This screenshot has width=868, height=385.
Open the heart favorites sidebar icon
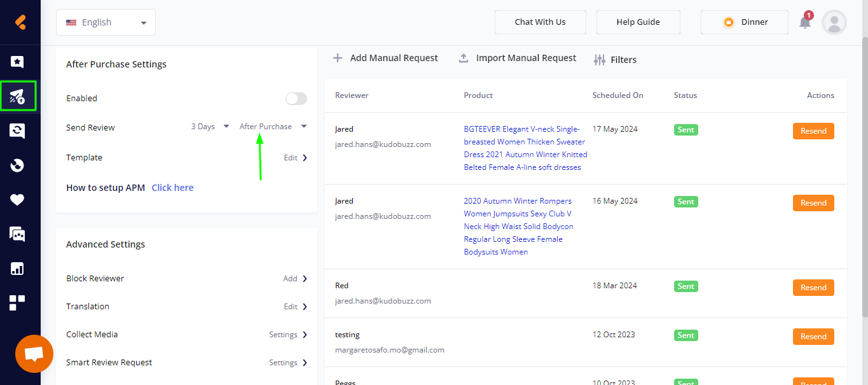[17, 200]
